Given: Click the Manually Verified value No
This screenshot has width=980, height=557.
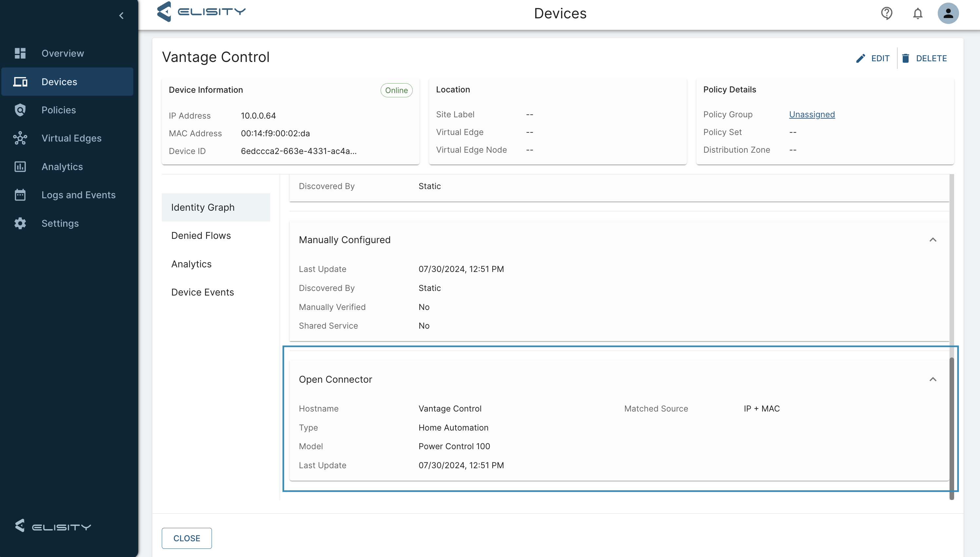Looking at the screenshot, I should 424,307.
